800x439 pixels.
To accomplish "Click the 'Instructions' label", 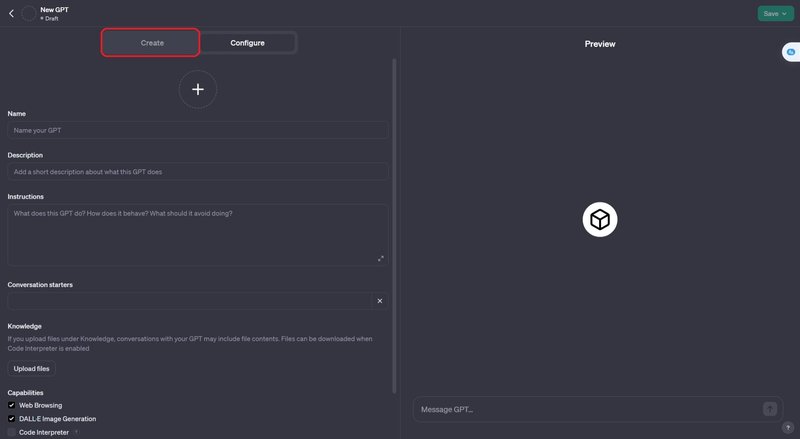I will click(26, 197).
